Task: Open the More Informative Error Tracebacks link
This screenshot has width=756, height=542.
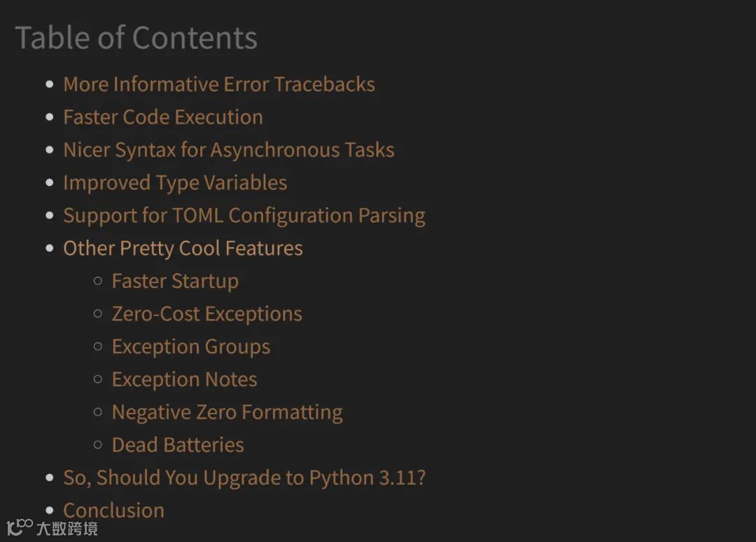Action: pos(218,85)
